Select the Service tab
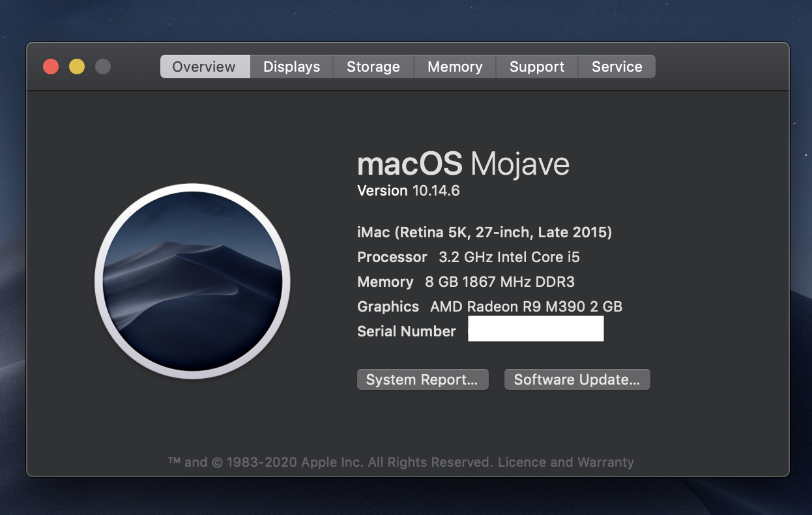 [616, 66]
